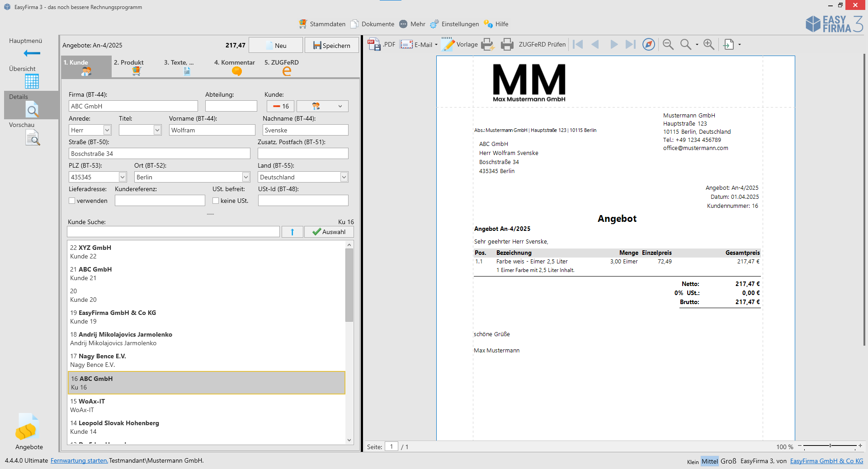This screenshot has height=469, width=868.
Task: Expand the Anrede dropdown
Action: point(107,130)
